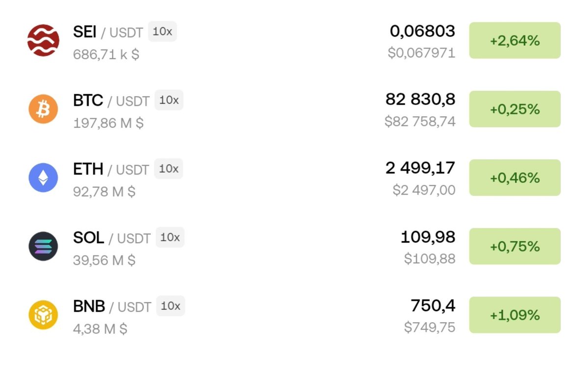Click the +2,64% change button
This screenshot has height=375, width=588.
click(515, 40)
